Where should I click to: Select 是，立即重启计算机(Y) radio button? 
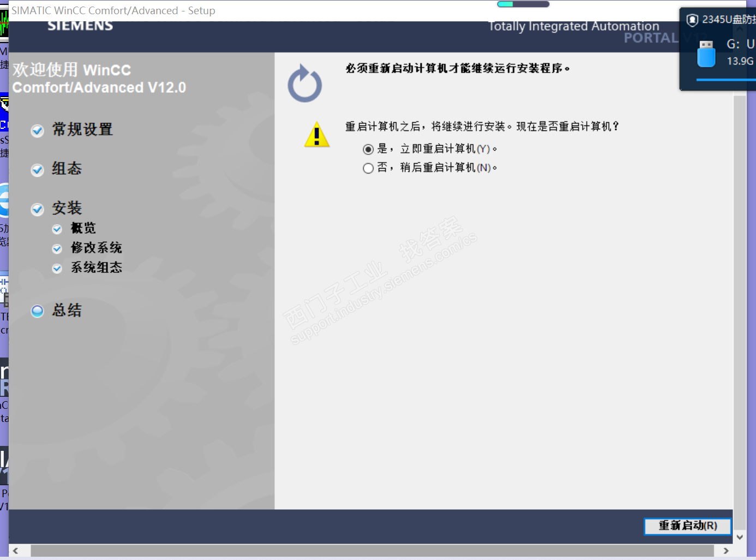pos(368,149)
